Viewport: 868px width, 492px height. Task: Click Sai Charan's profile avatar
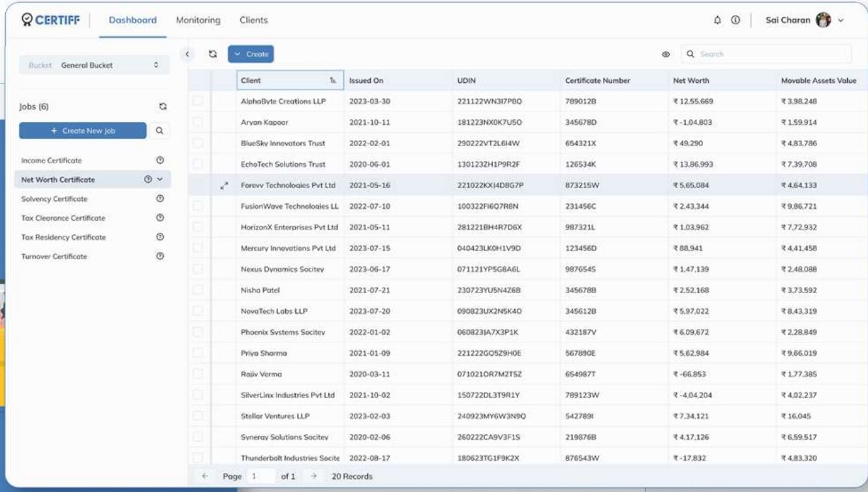coord(823,20)
